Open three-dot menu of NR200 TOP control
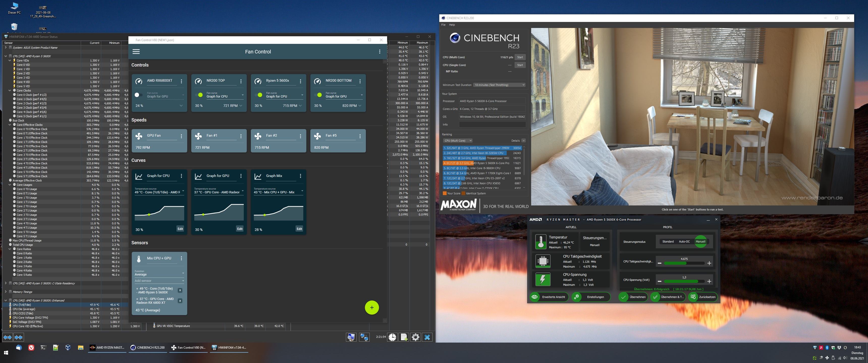The image size is (868, 363). tap(241, 81)
